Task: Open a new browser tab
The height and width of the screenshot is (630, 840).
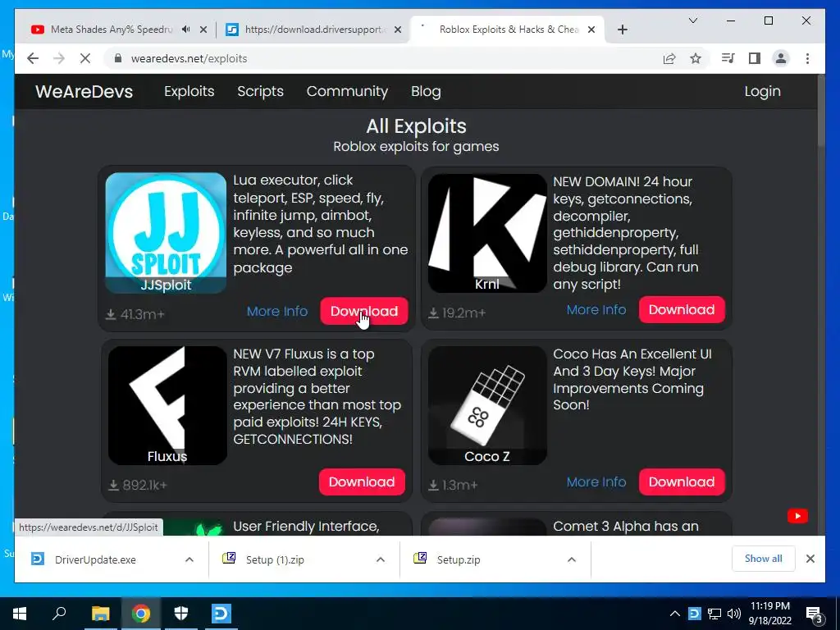Action: click(622, 30)
